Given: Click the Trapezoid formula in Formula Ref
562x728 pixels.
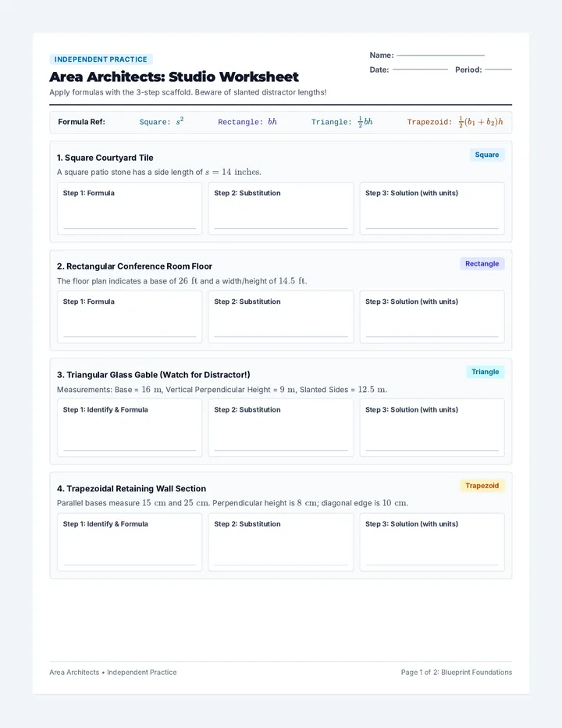Looking at the screenshot, I should click(x=455, y=122).
